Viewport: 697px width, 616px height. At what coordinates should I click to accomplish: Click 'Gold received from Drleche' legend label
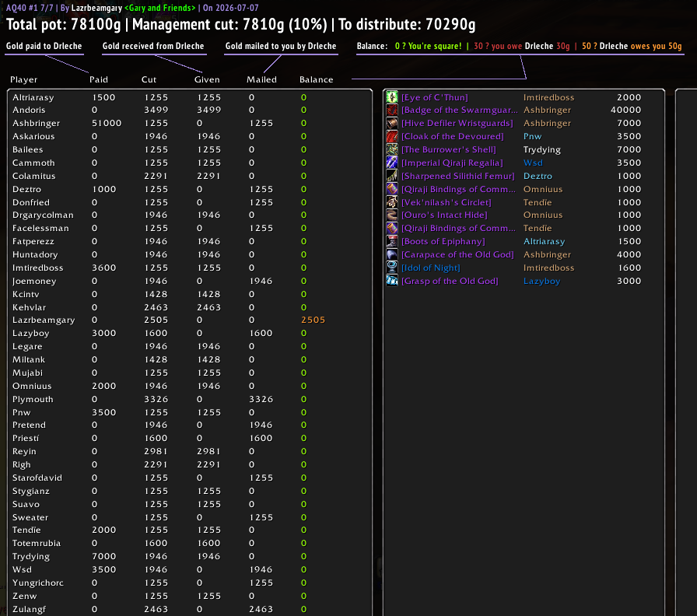coord(153,46)
